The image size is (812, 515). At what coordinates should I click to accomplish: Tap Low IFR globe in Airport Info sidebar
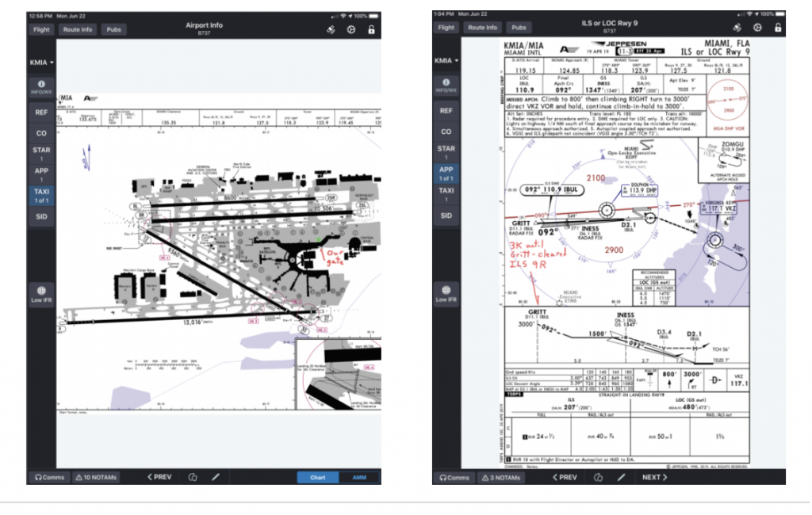(x=41, y=293)
